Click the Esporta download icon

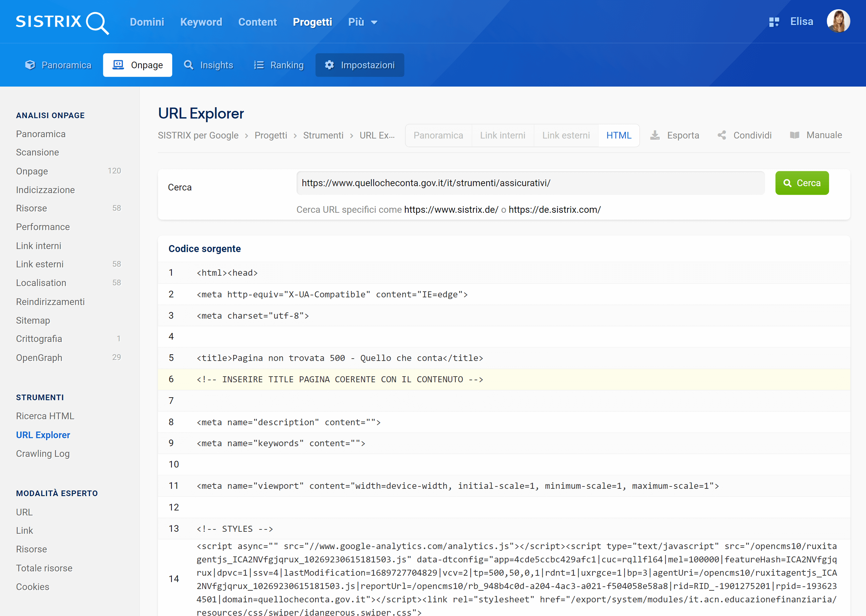(x=655, y=135)
